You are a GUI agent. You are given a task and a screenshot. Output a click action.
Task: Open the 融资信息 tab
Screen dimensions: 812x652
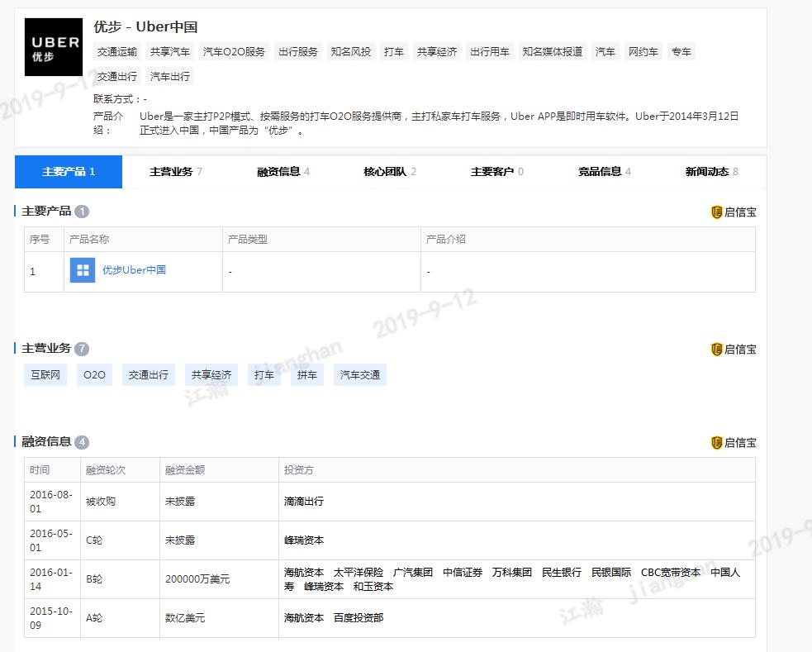click(283, 171)
